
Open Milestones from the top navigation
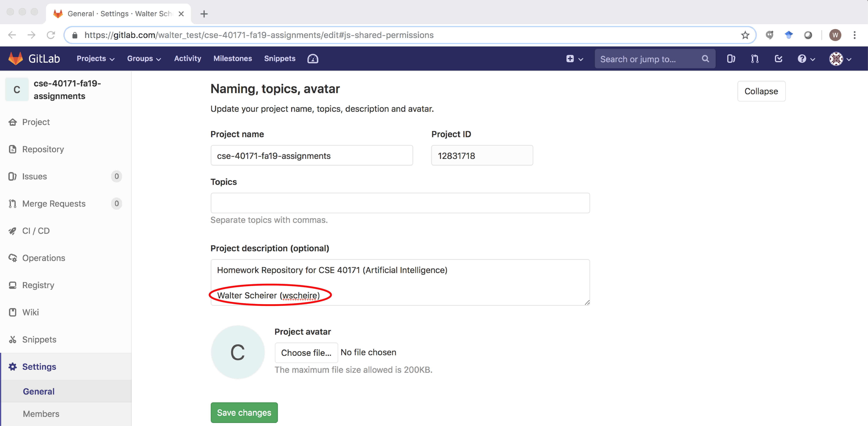pos(233,59)
